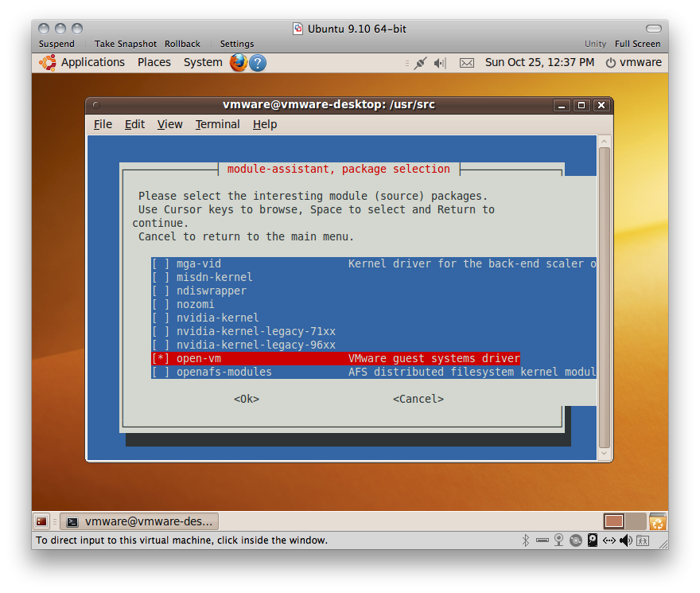Click the 'VMware guest systems driver' description
700x593 pixels.
point(434,358)
